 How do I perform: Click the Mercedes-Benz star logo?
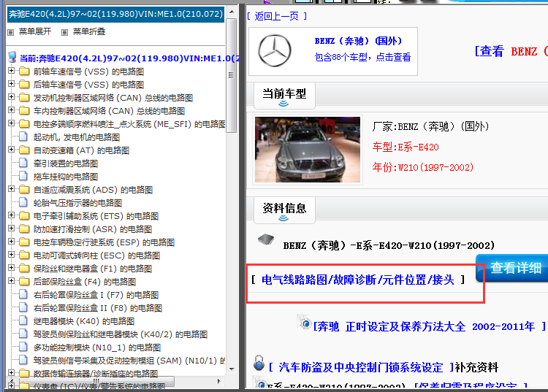coord(274,50)
